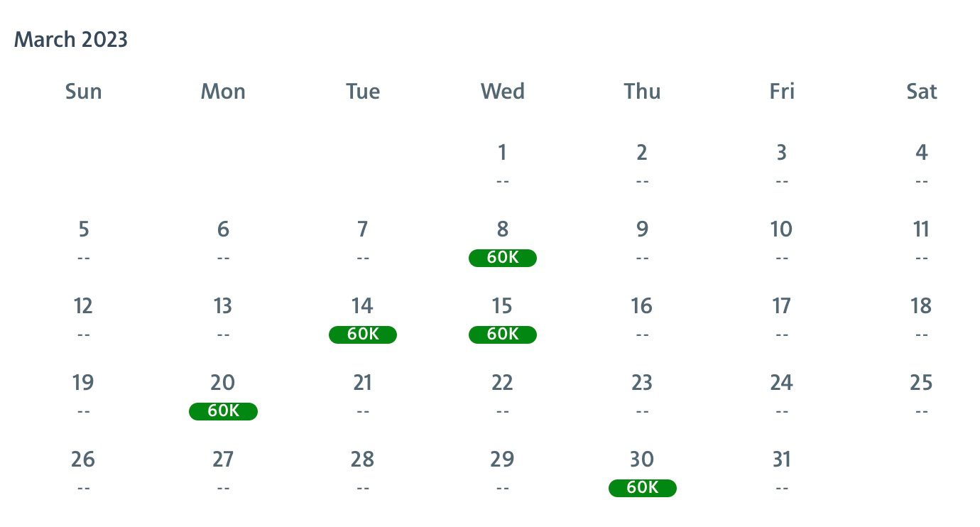Screen dimensions: 980x527
Task: Select the 60K badge on March 8
Action: coord(502,258)
